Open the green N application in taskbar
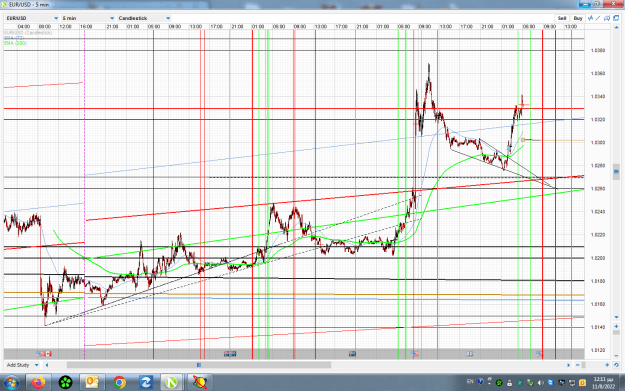The width and height of the screenshot is (625, 391). click(172, 383)
